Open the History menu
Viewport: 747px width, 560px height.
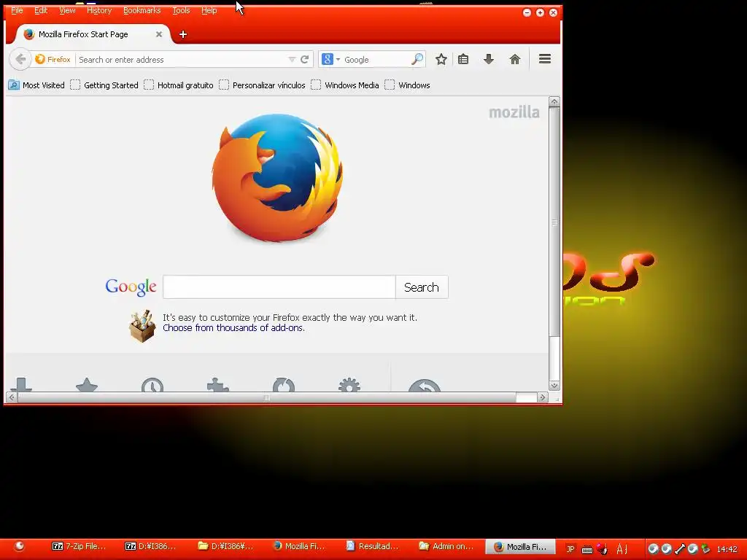[99, 10]
